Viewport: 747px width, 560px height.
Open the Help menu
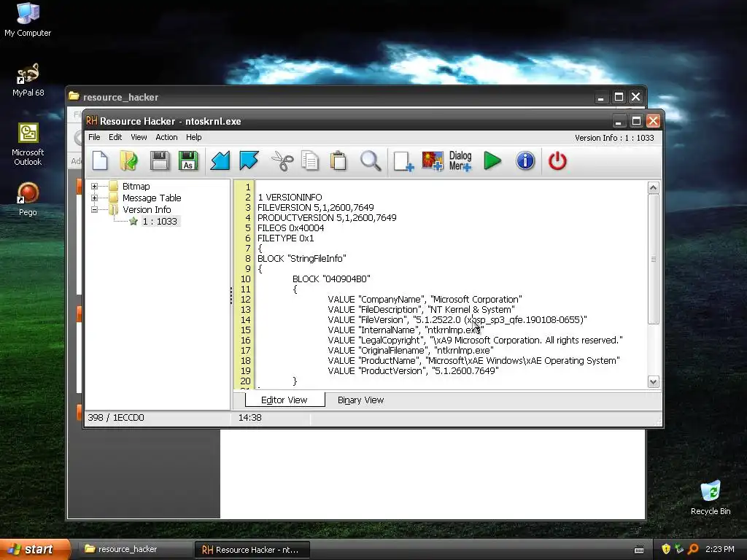click(194, 137)
